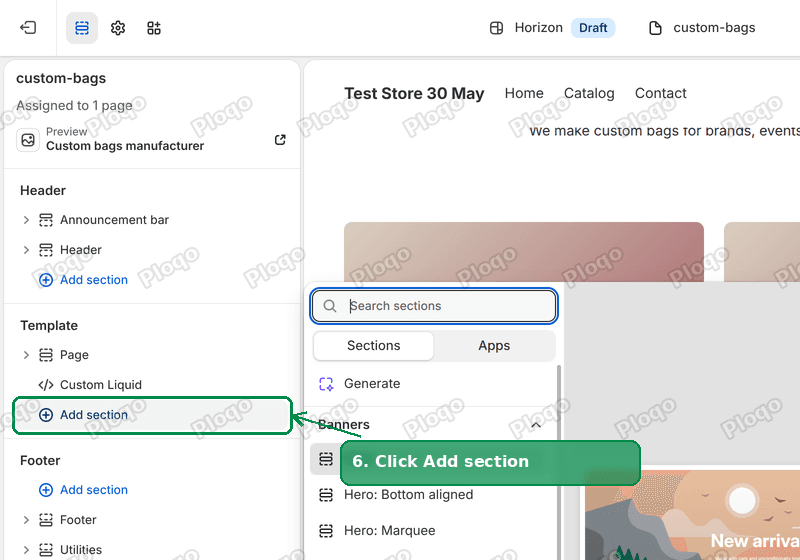Click the Footer section icon
Image resolution: width=800 pixels, height=560 pixels.
(46, 520)
